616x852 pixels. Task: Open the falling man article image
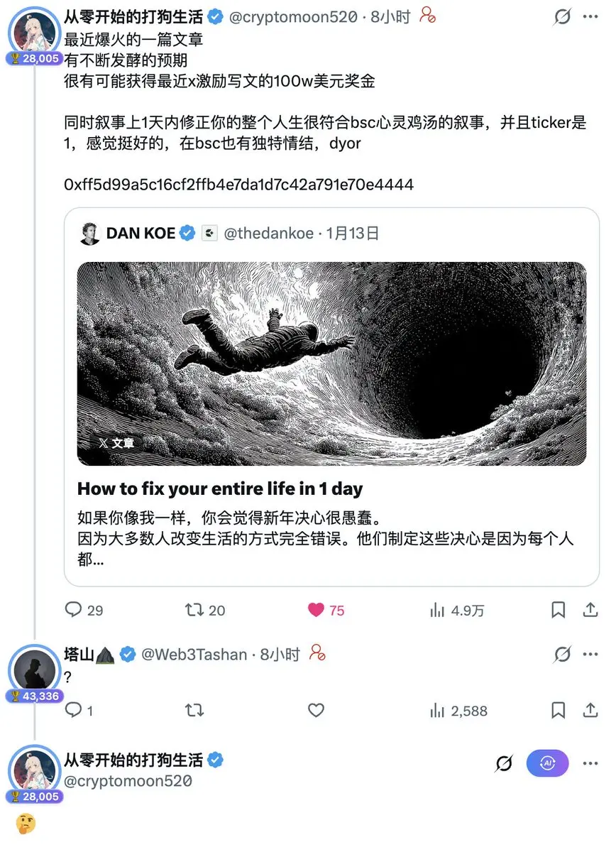(x=331, y=364)
